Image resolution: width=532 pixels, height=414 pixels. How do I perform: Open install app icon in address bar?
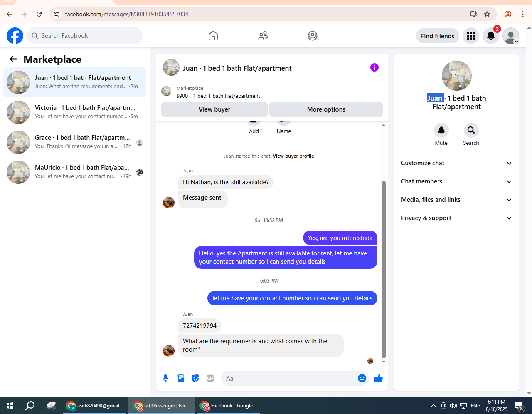tap(473, 14)
